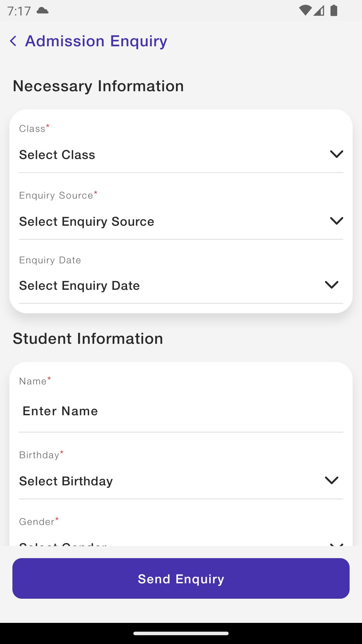Tap the Select Birthday field text
The width and height of the screenshot is (362, 644).
tap(66, 481)
